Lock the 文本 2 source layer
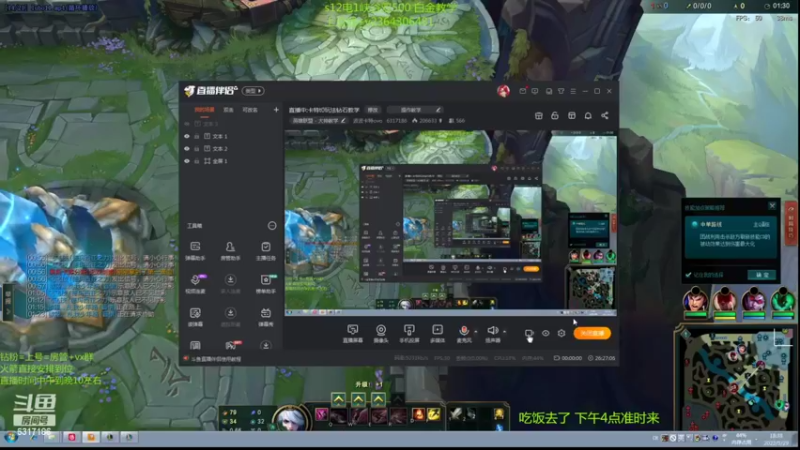This screenshot has height=450, width=800. [x=196, y=148]
